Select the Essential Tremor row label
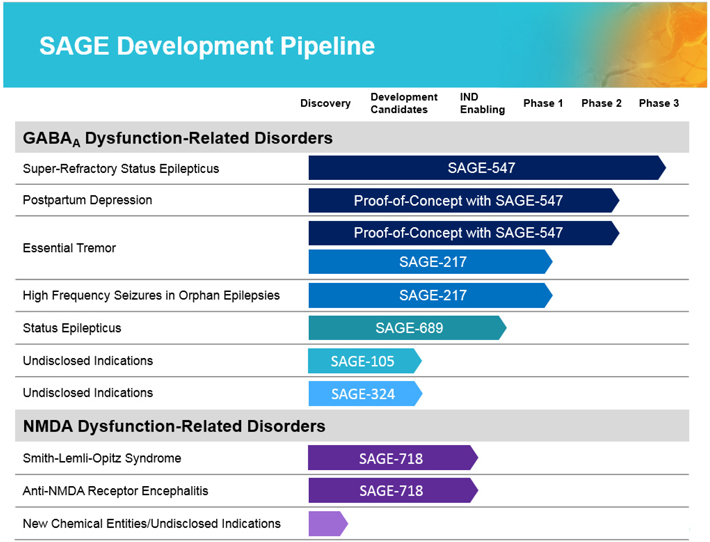The image size is (710, 542). click(x=69, y=248)
